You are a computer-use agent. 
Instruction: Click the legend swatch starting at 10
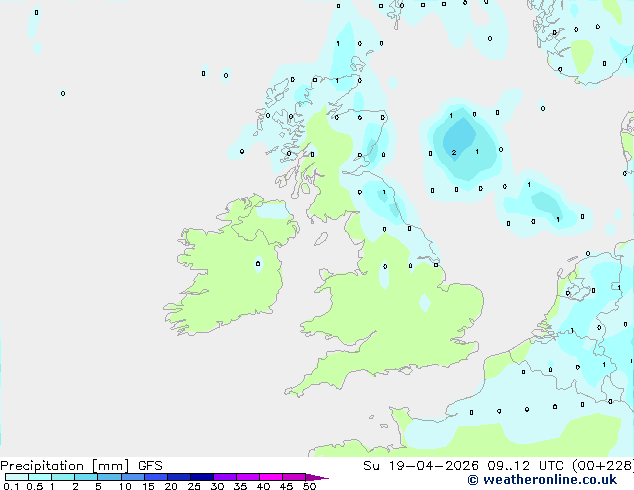[133, 477]
